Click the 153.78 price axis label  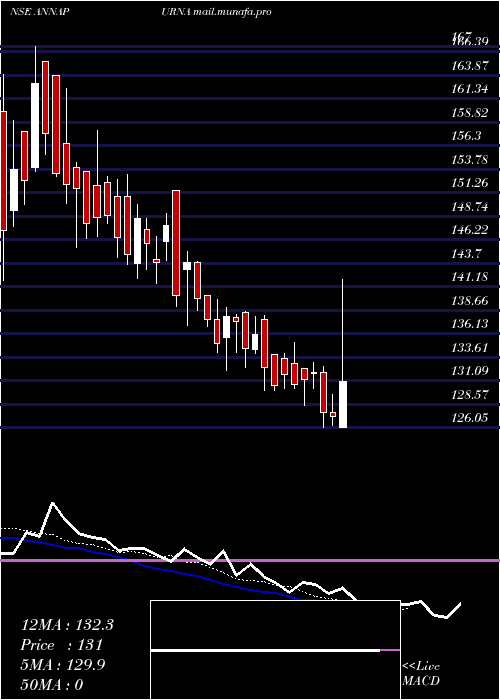click(x=469, y=159)
